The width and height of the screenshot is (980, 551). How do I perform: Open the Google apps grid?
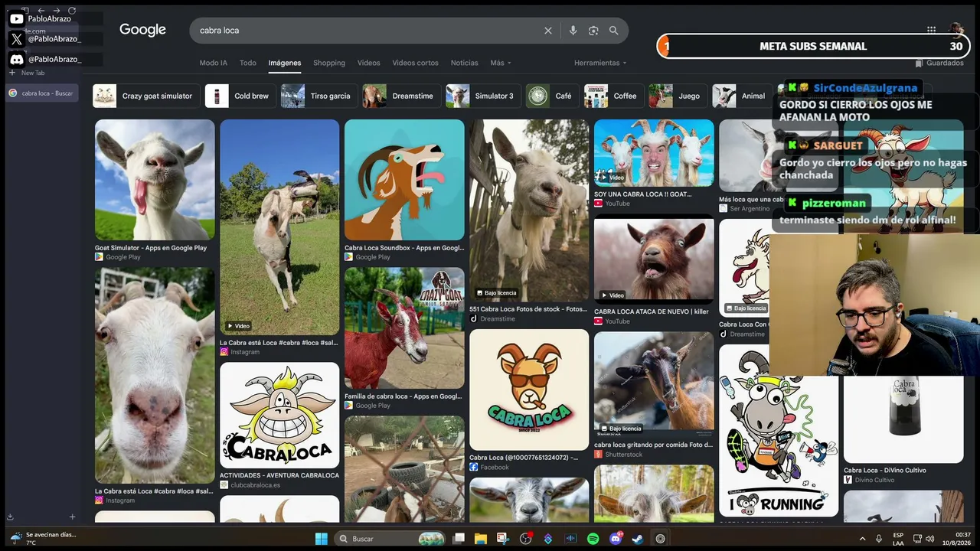931,30
